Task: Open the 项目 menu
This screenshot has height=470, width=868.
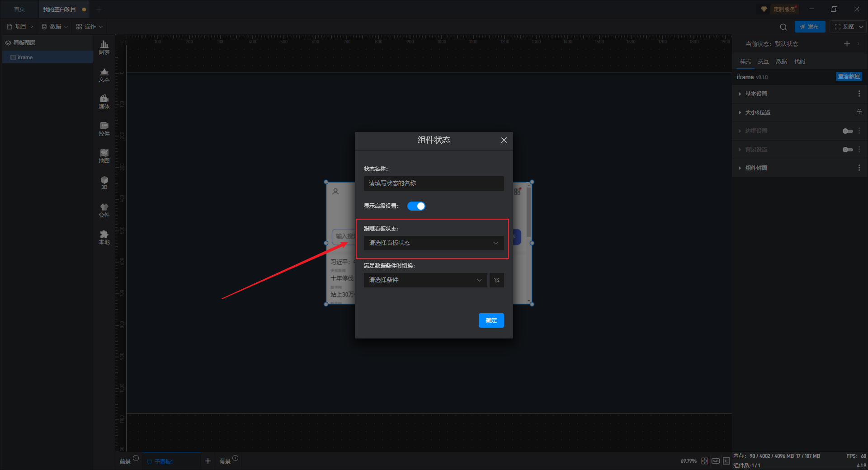Action: click(x=20, y=27)
